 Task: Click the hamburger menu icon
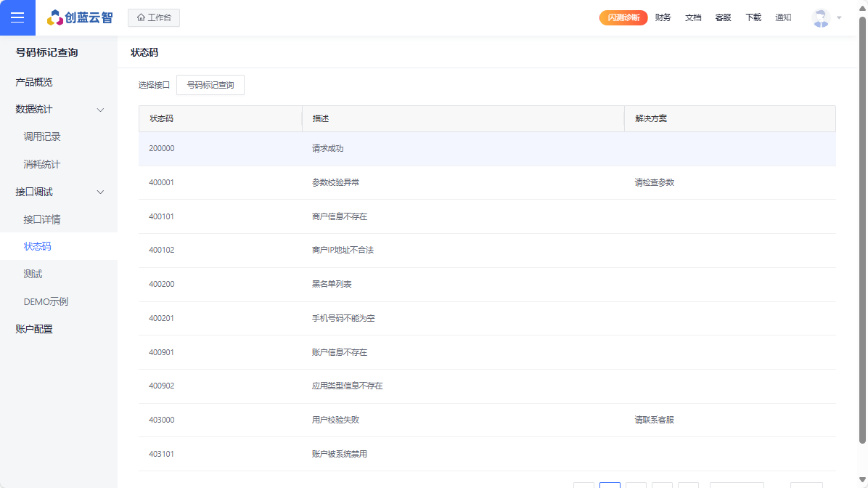pos(17,17)
